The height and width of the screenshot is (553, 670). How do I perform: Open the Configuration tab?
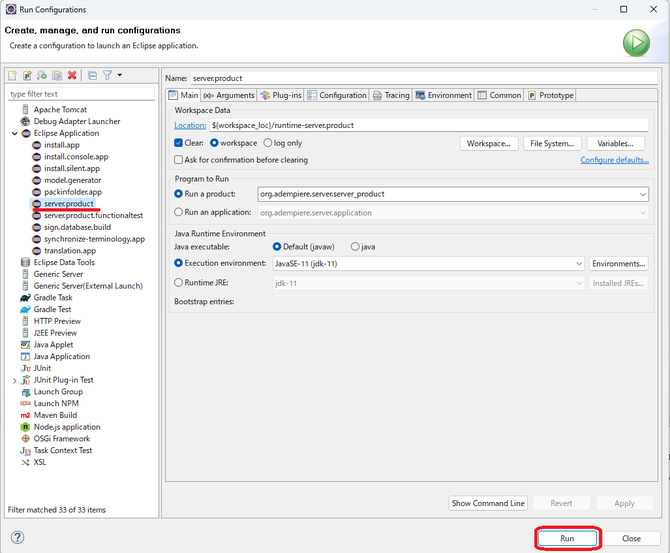click(337, 95)
